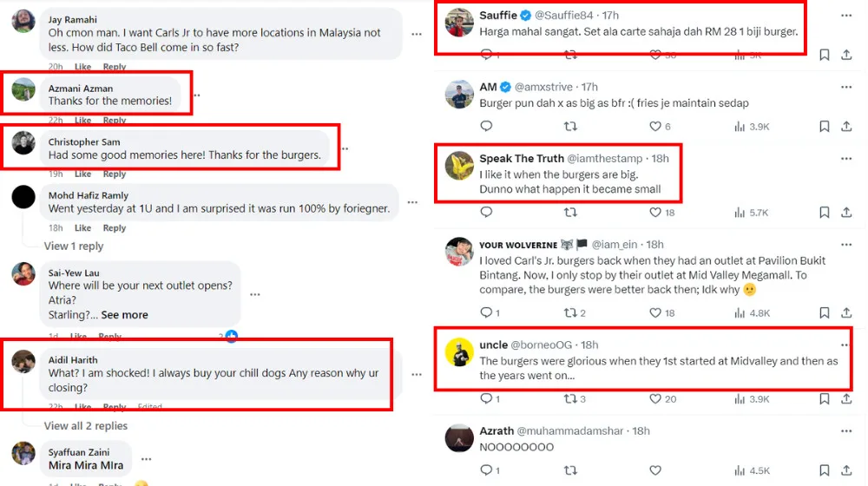Expand "View 1 reply" under Mohd Hafiz Ramly

coord(74,246)
